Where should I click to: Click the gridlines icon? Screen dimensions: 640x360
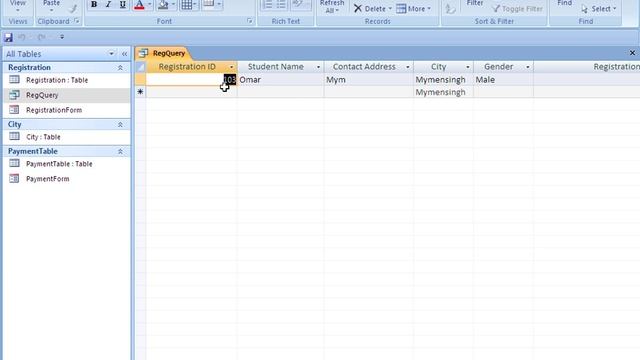click(x=187, y=4)
